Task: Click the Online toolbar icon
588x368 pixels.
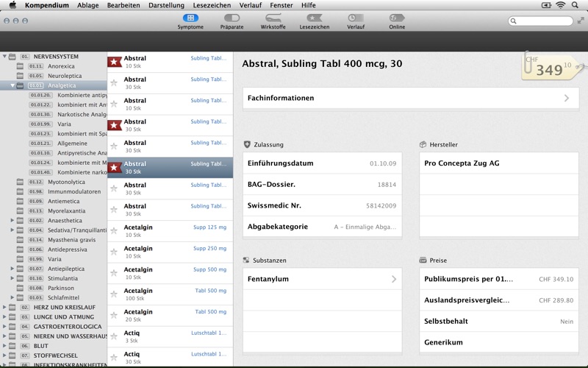Action: (397, 21)
